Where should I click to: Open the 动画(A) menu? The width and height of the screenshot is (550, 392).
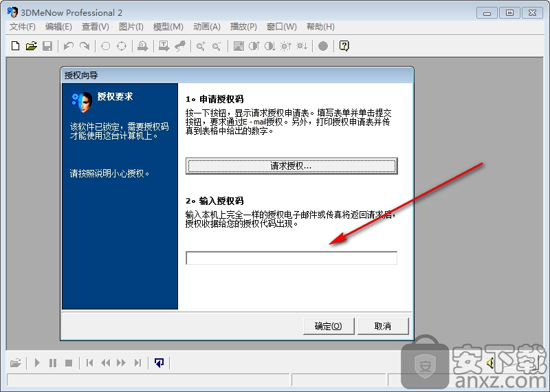207,27
